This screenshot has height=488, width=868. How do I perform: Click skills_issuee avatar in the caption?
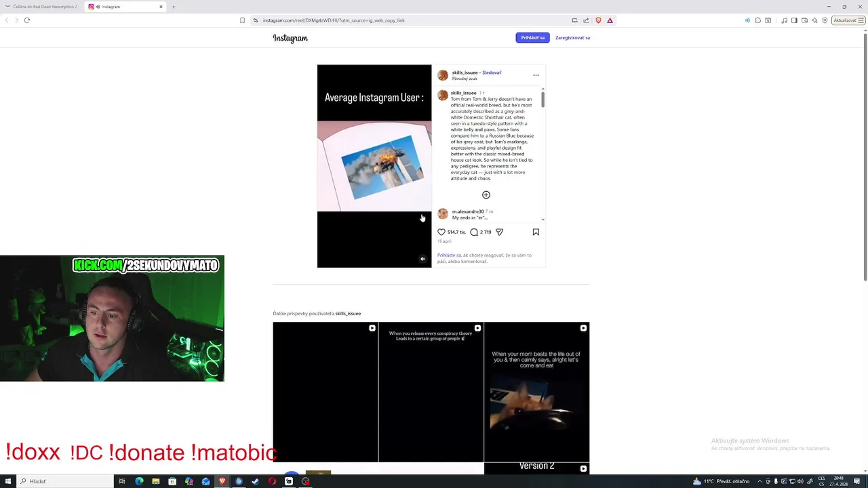(443, 96)
